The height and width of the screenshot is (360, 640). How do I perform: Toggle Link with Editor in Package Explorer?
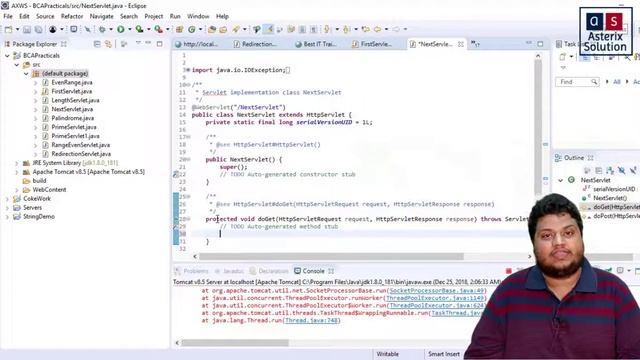coord(108,44)
